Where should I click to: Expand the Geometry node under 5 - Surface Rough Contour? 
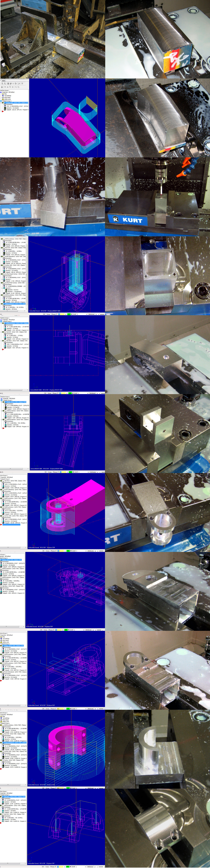click(x=2, y=279)
